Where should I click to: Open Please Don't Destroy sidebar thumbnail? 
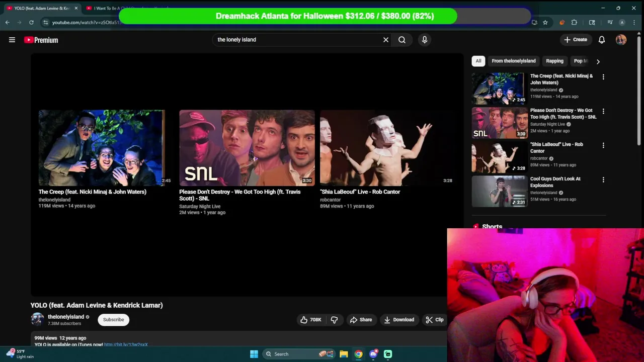(499, 123)
